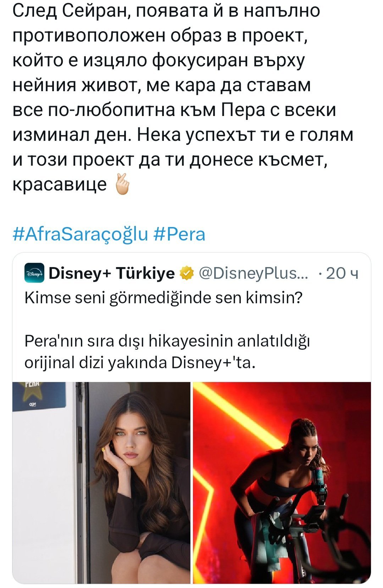Open the Disney+ Türkiye profile avatar
The width and height of the screenshot is (383, 588).
pyautogui.click(x=34, y=273)
